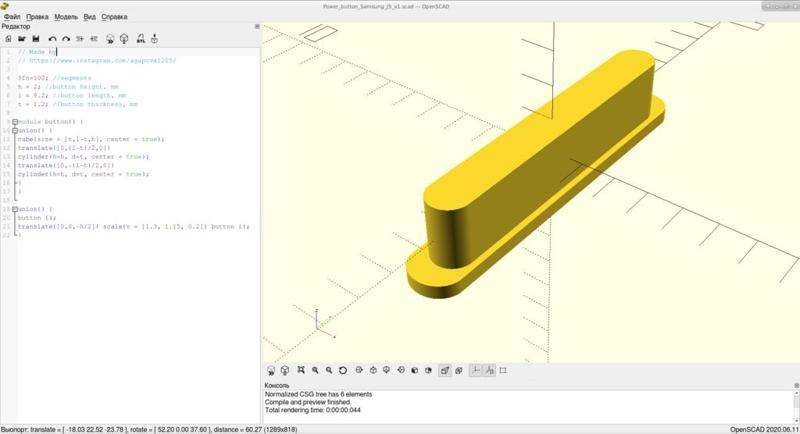This screenshot has height=434, width=800.
Task: Open the Справка menu
Action: pyautogui.click(x=114, y=17)
